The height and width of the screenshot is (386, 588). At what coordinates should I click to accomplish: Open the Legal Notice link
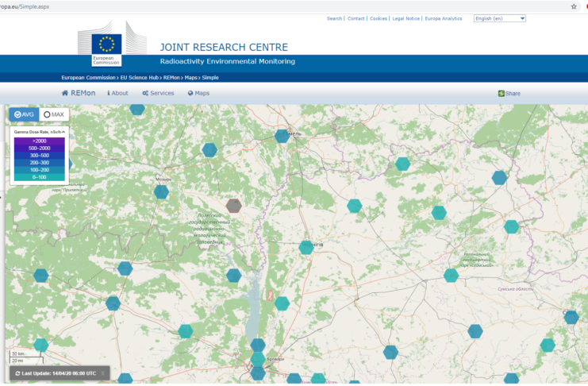click(x=405, y=18)
